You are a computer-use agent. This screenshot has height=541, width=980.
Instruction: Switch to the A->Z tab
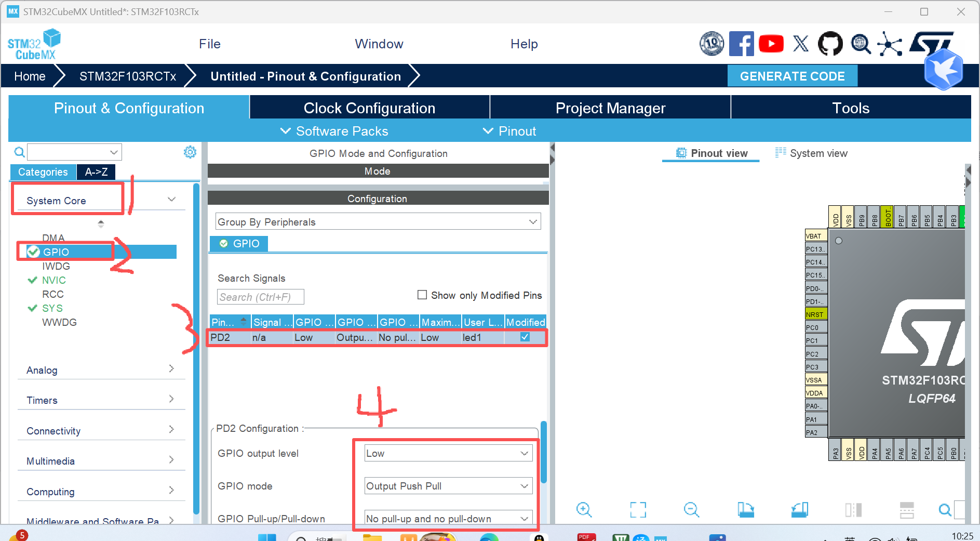96,171
